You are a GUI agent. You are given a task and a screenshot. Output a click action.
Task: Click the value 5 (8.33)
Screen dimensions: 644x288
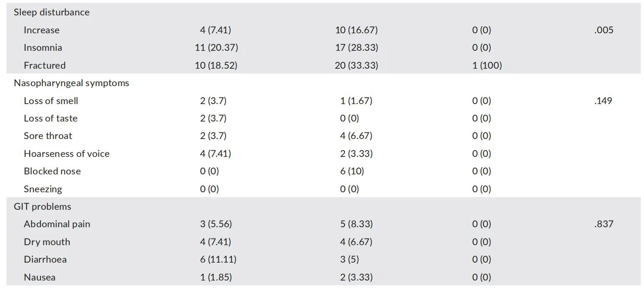pos(356,224)
